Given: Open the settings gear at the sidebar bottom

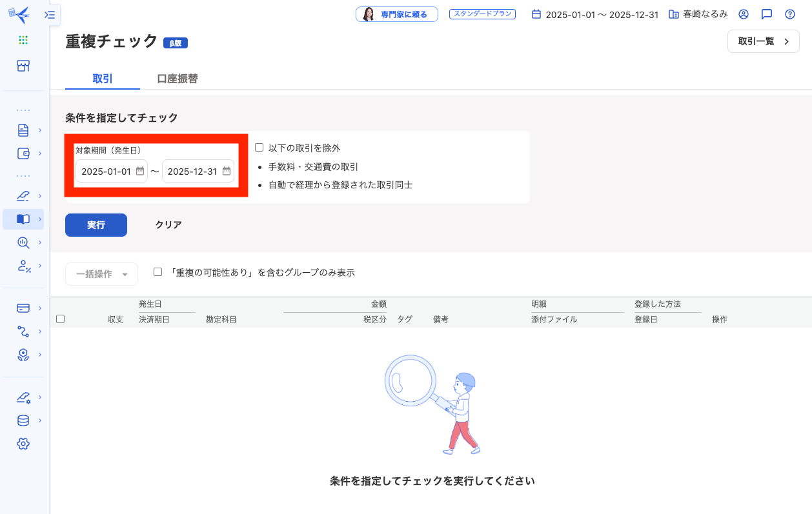Looking at the screenshot, I should click(x=23, y=443).
